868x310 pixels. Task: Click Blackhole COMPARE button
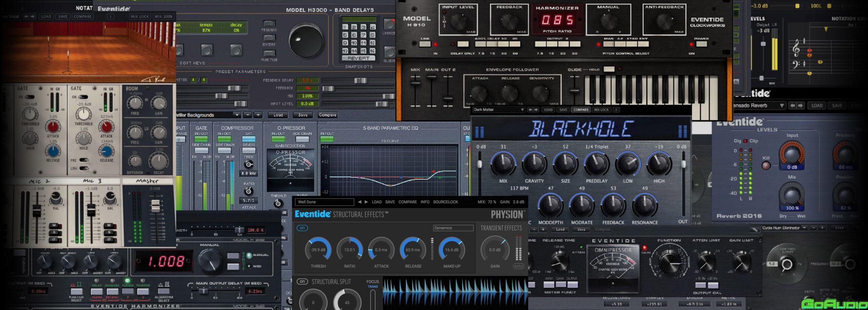pyautogui.click(x=581, y=110)
